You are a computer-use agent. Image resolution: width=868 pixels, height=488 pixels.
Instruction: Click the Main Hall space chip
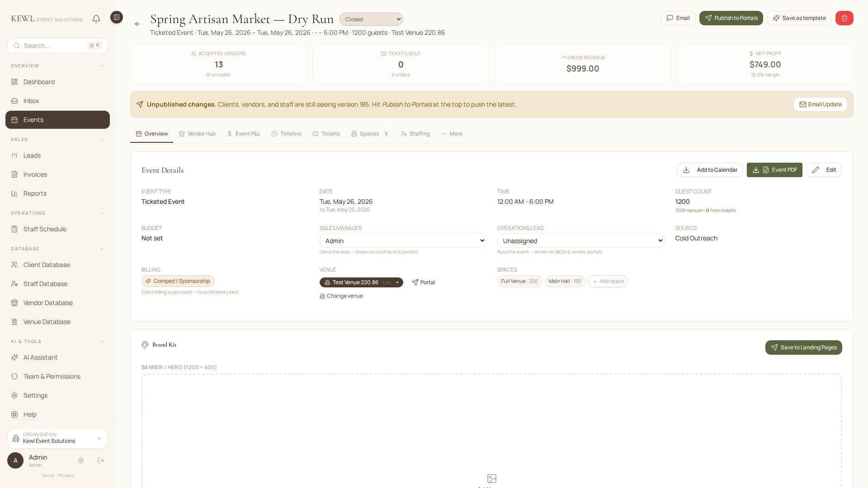565,282
